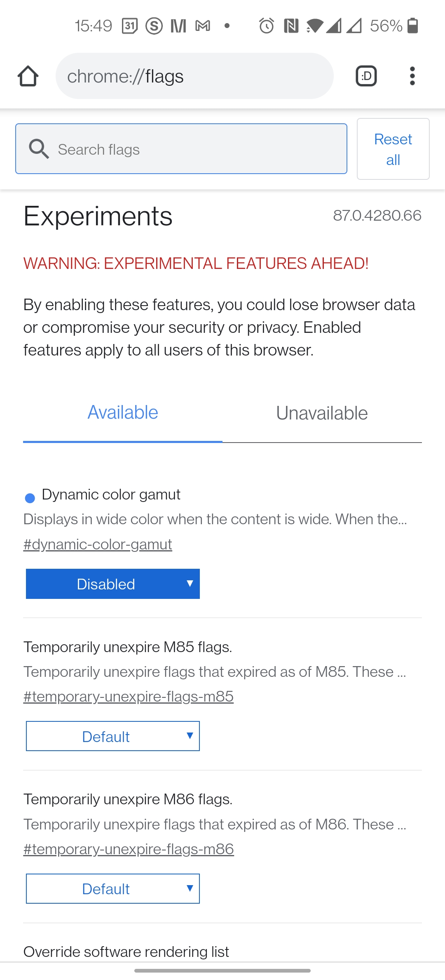Screen dimensions: 445x980
Task: Focus the Search flags input field
Action: click(x=181, y=149)
